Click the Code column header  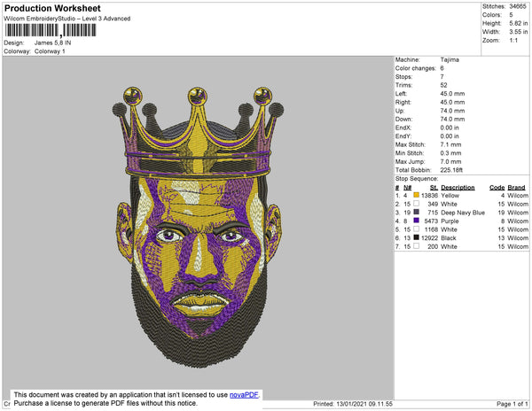click(497, 188)
